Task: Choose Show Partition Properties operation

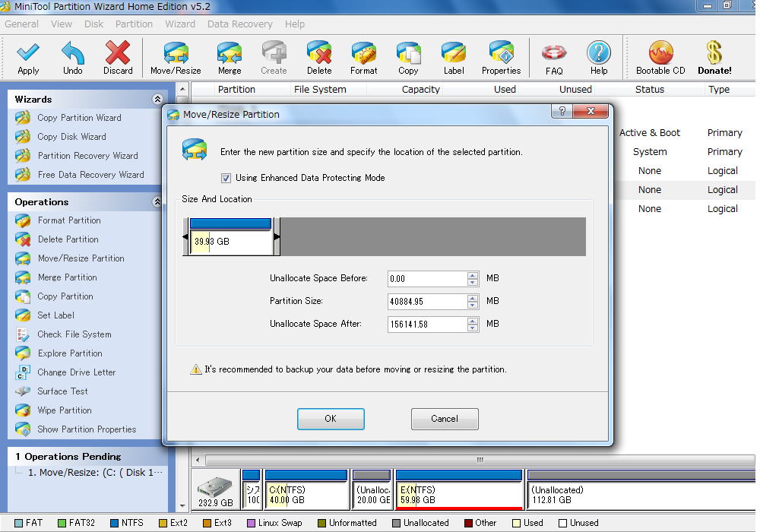Action: pyautogui.click(x=87, y=429)
